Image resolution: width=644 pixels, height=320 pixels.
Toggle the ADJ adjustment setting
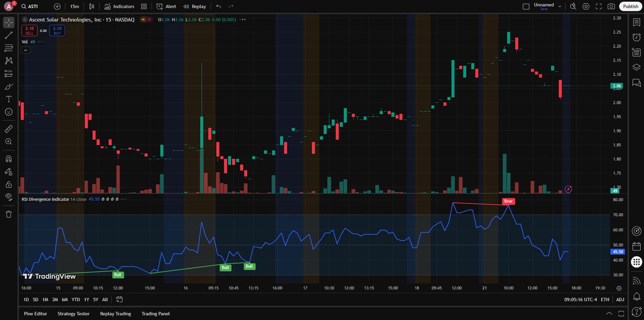pyautogui.click(x=620, y=299)
